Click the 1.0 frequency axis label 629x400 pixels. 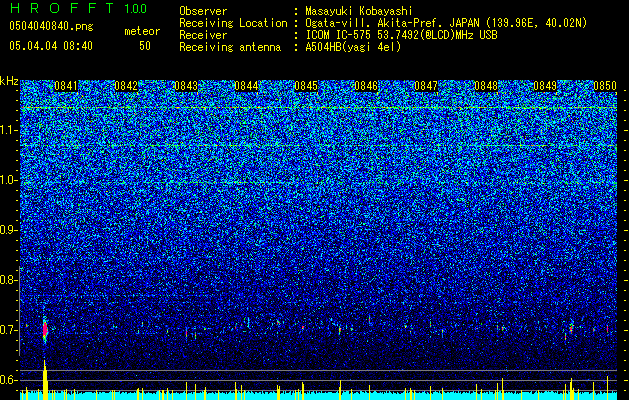coord(9,180)
